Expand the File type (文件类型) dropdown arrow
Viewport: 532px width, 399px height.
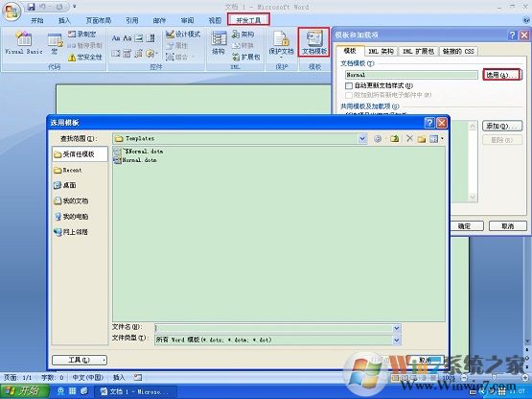click(396, 340)
